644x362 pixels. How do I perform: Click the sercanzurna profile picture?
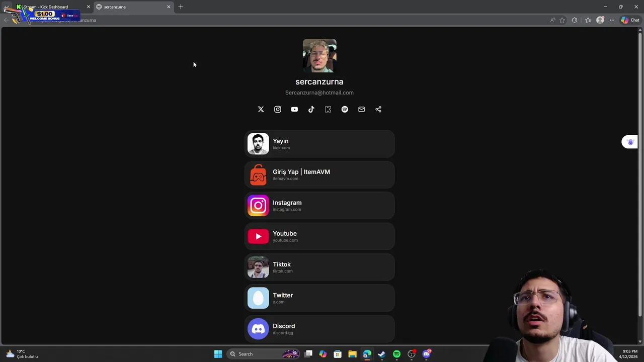[x=319, y=56]
